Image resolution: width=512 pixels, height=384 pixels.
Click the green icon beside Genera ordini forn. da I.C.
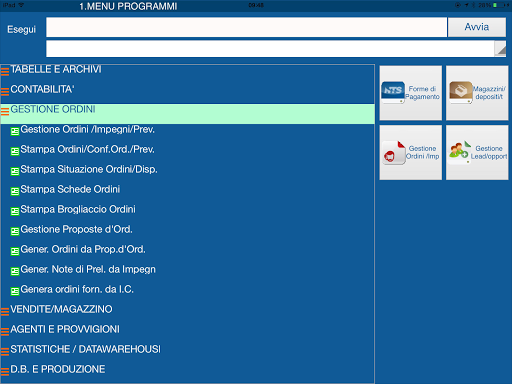pyautogui.click(x=15, y=291)
